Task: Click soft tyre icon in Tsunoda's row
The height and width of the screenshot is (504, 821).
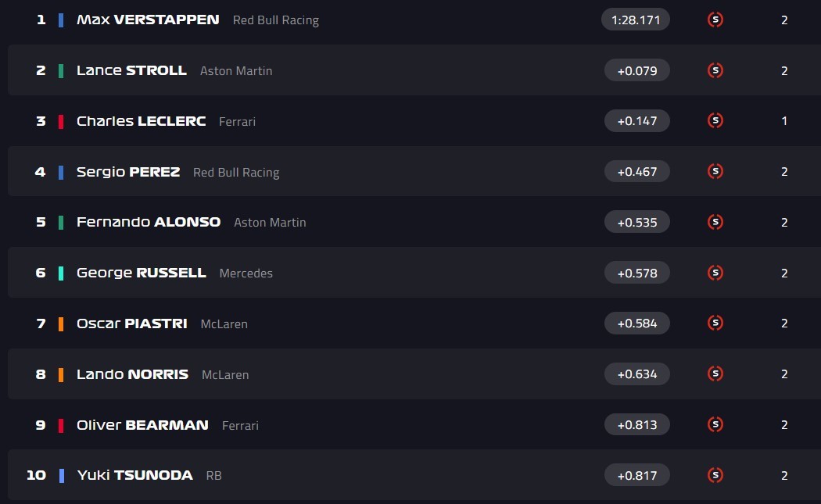Action: click(x=715, y=475)
